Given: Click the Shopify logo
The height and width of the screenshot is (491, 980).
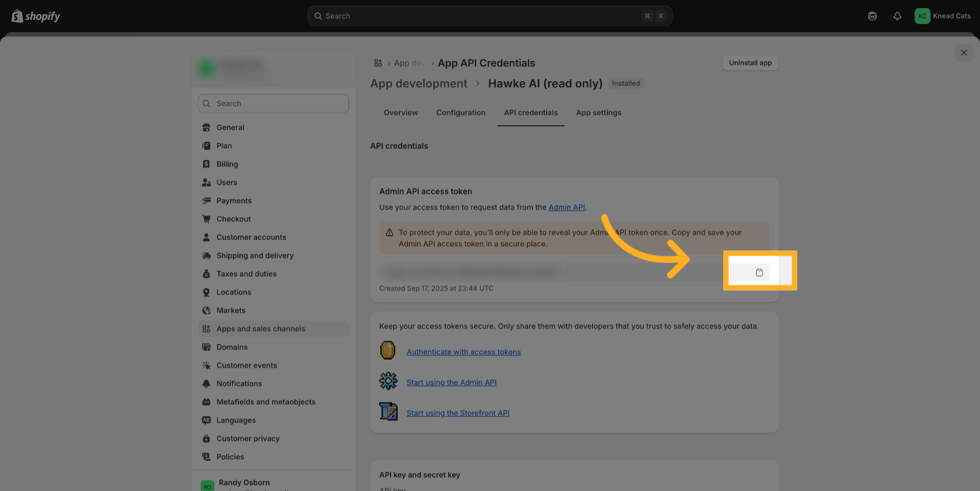Looking at the screenshot, I should click(x=36, y=16).
